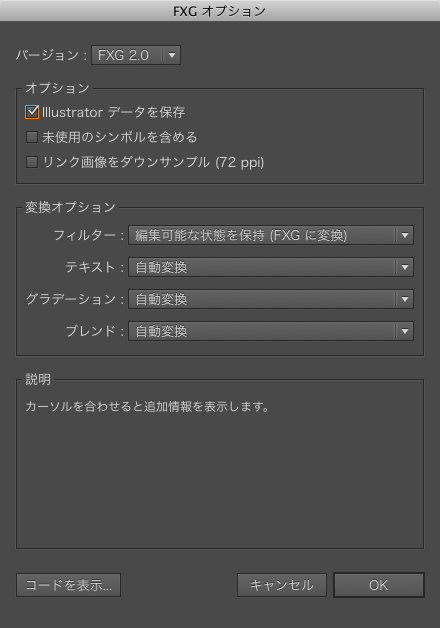Viewport: 440px width, 628px height.
Task: Click the label text Illustrator データを保存
Action: pyautogui.click(x=113, y=112)
